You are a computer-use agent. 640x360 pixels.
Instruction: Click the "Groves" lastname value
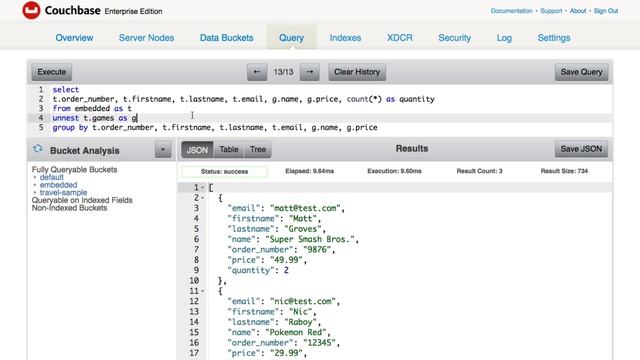(302, 229)
